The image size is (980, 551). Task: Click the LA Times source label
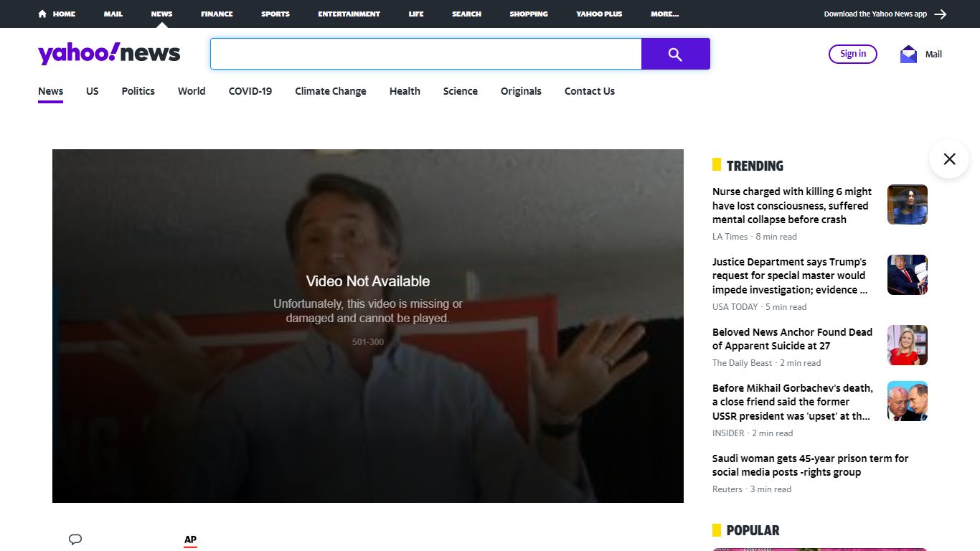pyautogui.click(x=730, y=237)
